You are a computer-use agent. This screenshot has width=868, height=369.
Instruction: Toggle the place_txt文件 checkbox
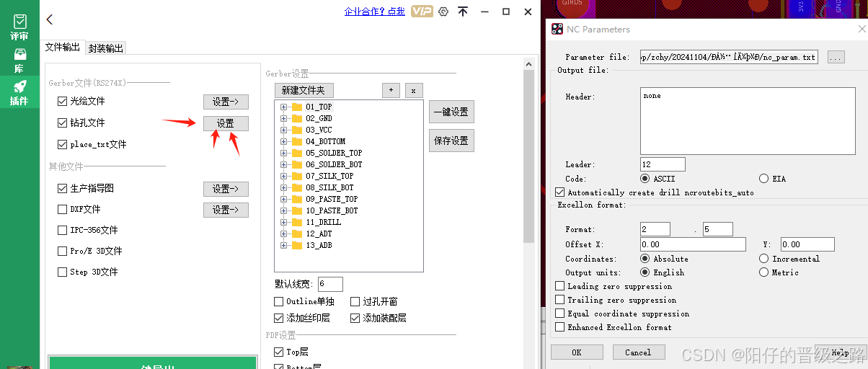click(62, 144)
